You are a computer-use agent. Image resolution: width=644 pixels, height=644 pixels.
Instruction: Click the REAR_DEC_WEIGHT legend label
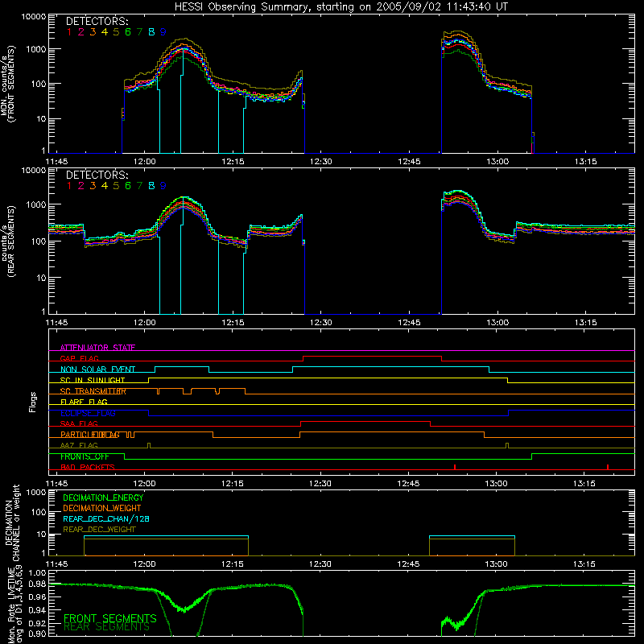click(99, 530)
